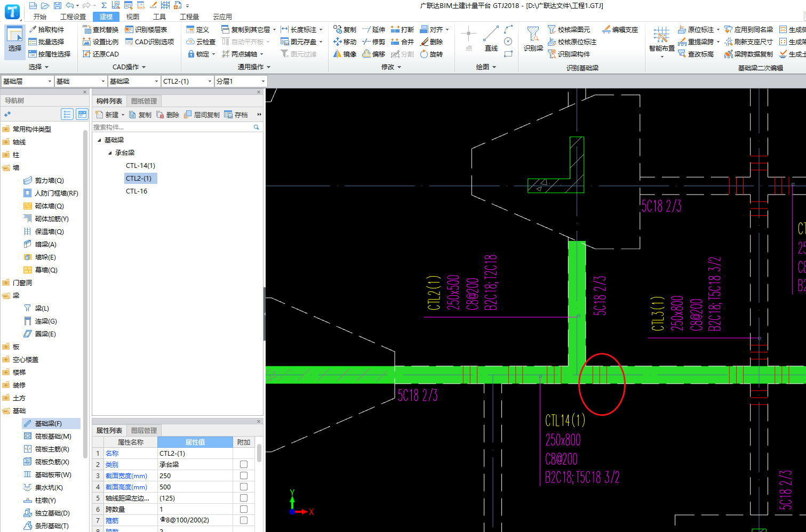Open the 基础层 floor dropdown
Screen dimensions: 806x532
pyautogui.click(x=27, y=81)
